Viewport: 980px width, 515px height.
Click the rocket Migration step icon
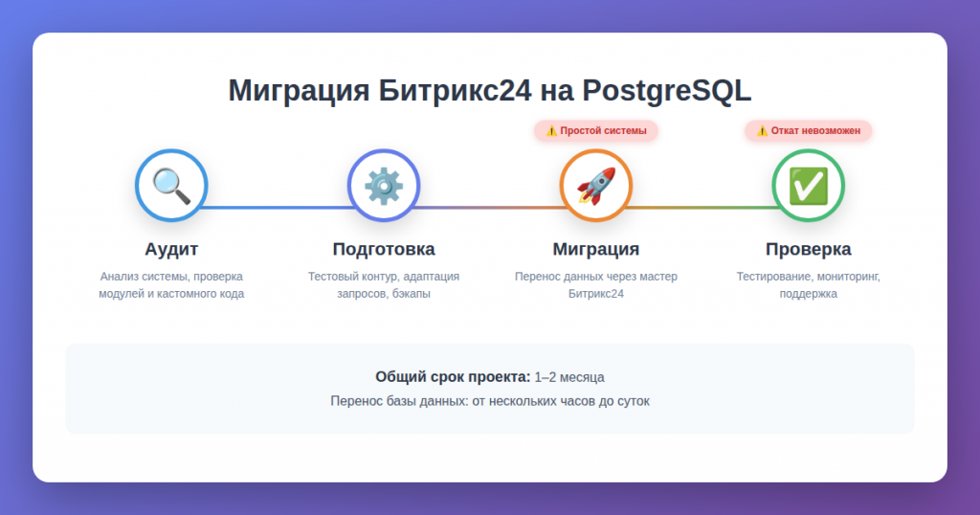[x=595, y=186]
